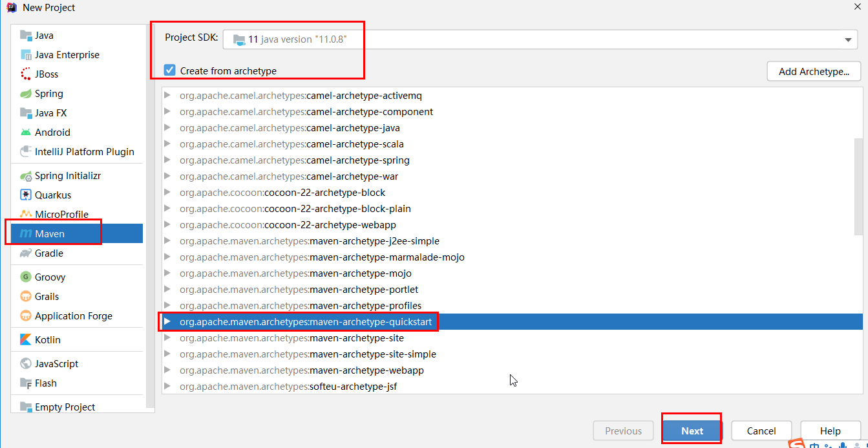The width and height of the screenshot is (868, 448).
Task: Click the IntelliJ logo in title bar
Action: 11,7
